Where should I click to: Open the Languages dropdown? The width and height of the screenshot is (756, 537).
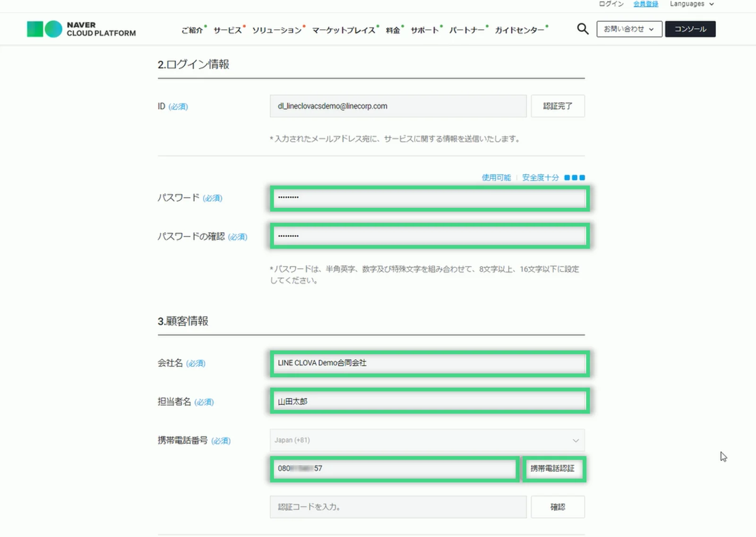pyautogui.click(x=691, y=4)
